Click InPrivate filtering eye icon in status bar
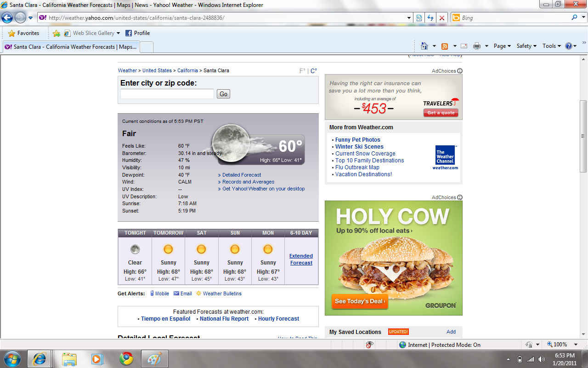Screen dimensions: 588x368 pos(369,345)
